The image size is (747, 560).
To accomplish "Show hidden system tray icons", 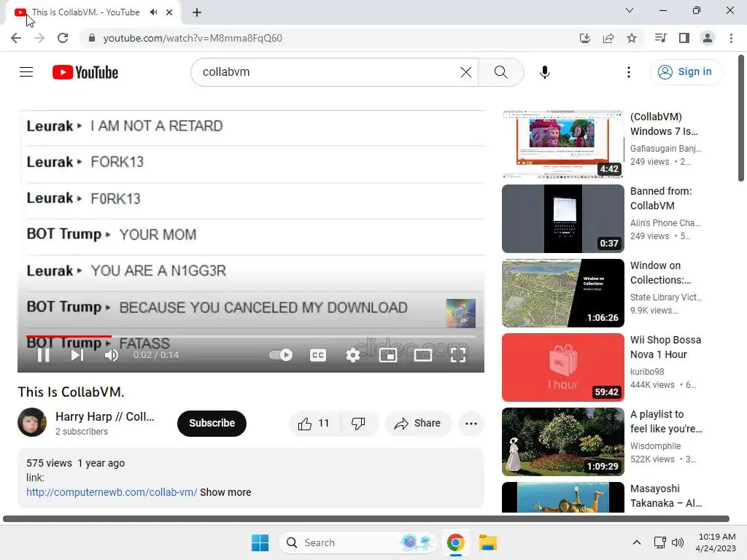I will pyautogui.click(x=636, y=542).
